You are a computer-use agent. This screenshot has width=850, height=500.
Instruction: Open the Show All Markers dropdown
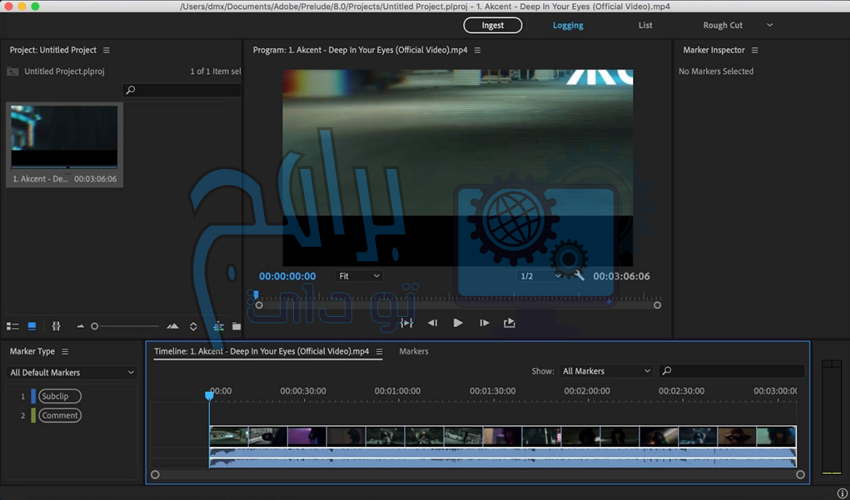click(x=605, y=371)
